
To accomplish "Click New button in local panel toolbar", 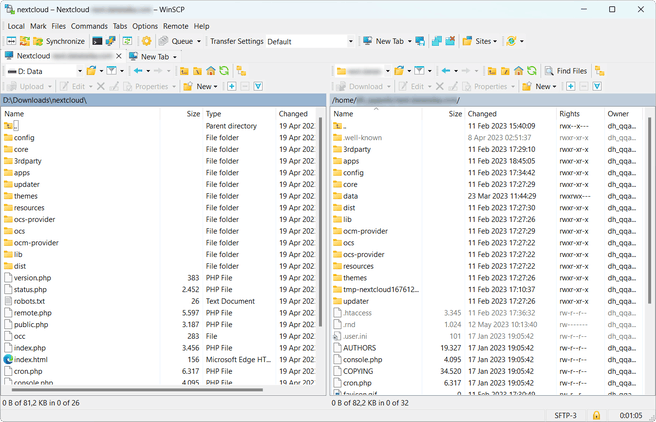I will click(201, 87).
